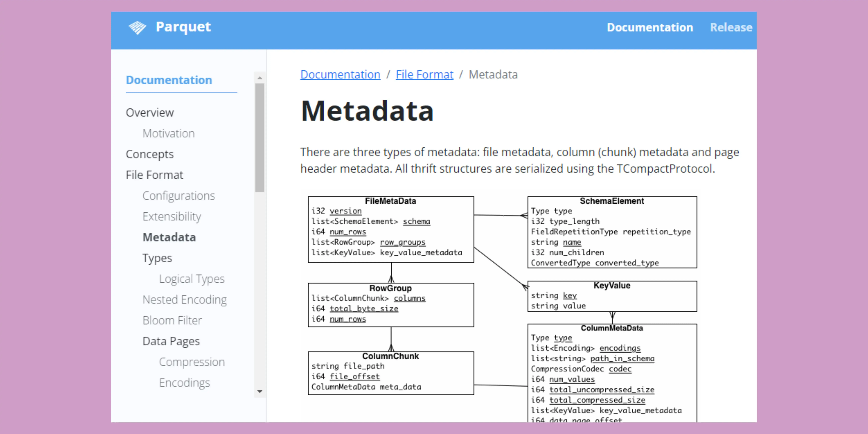
Task: Click the RowGroup box title in diagram
Action: coord(391,288)
